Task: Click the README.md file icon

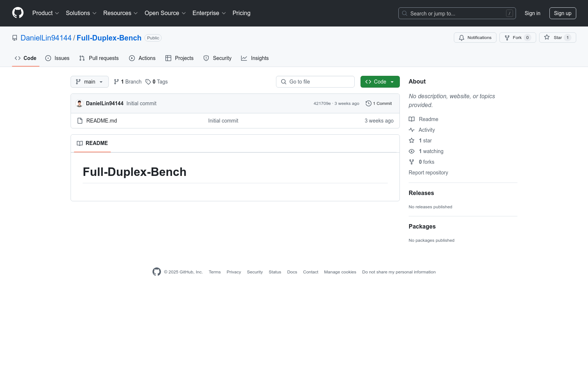Action: 80,121
